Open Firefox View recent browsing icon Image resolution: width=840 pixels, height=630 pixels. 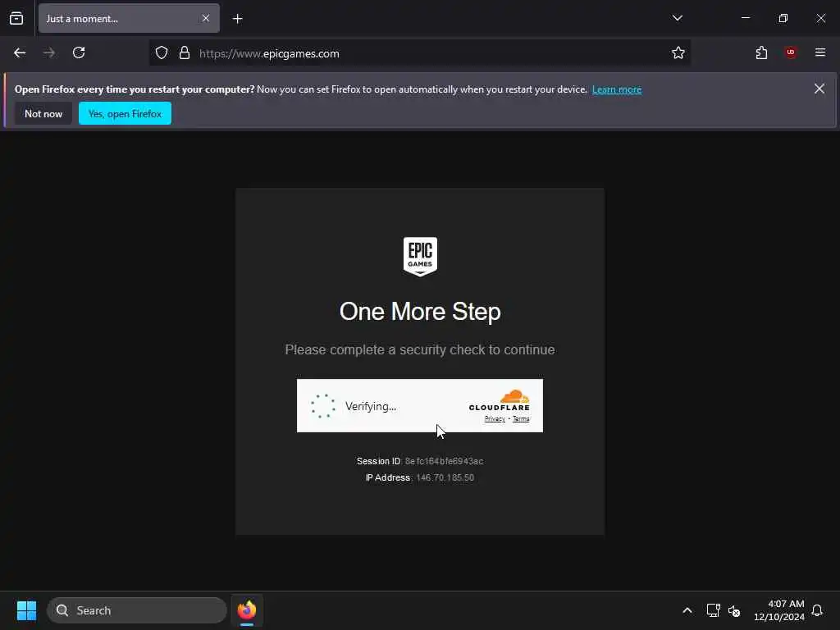[x=16, y=18]
